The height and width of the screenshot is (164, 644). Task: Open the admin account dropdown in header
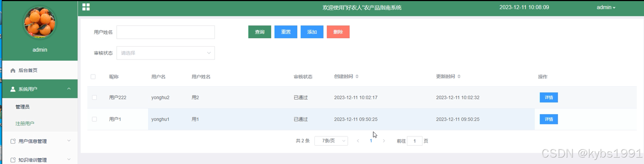pyautogui.click(x=606, y=7)
